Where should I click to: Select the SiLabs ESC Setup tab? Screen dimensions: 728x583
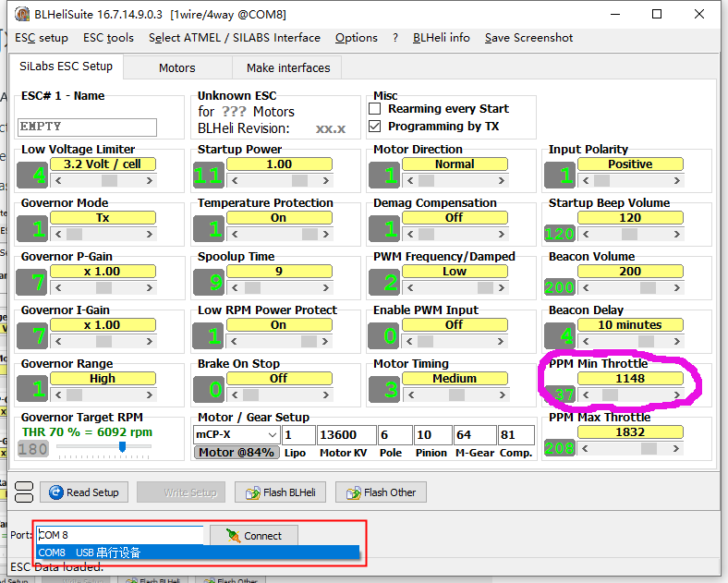66,67
